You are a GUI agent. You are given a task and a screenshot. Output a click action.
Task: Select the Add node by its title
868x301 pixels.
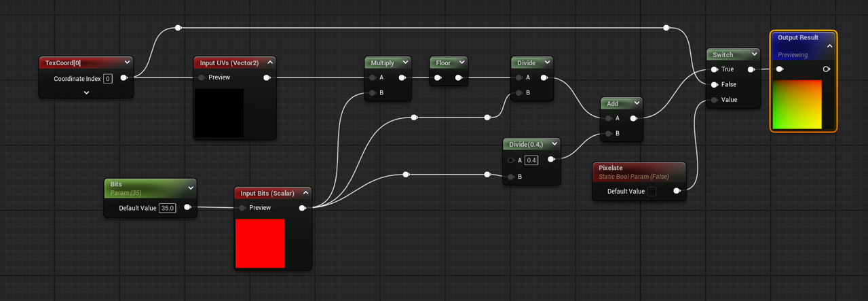[x=612, y=103]
